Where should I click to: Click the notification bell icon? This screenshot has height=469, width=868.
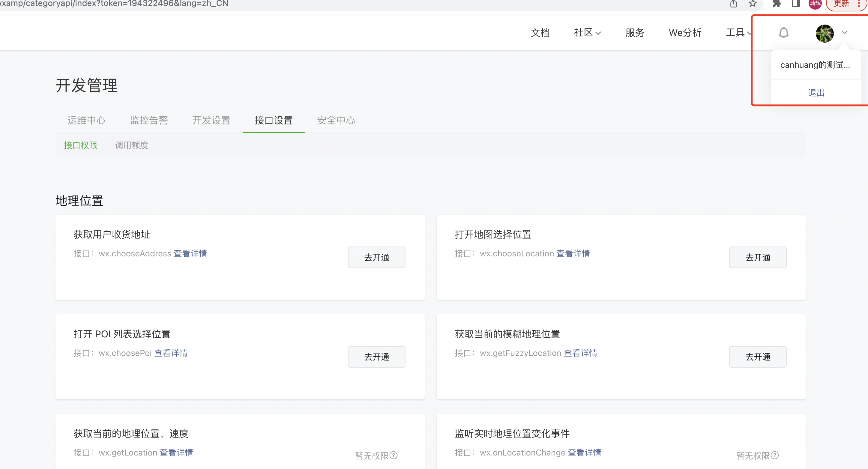click(x=783, y=33)
